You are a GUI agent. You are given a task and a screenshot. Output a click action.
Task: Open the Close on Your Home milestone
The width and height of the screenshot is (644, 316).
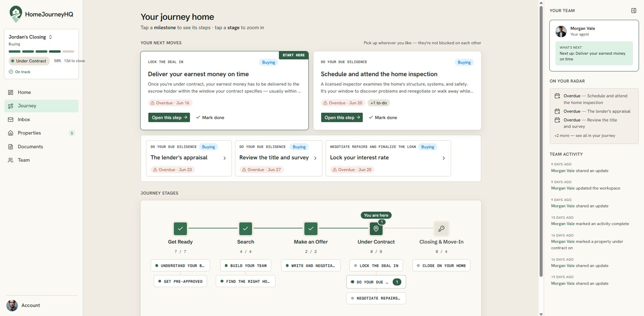point(442,266)
